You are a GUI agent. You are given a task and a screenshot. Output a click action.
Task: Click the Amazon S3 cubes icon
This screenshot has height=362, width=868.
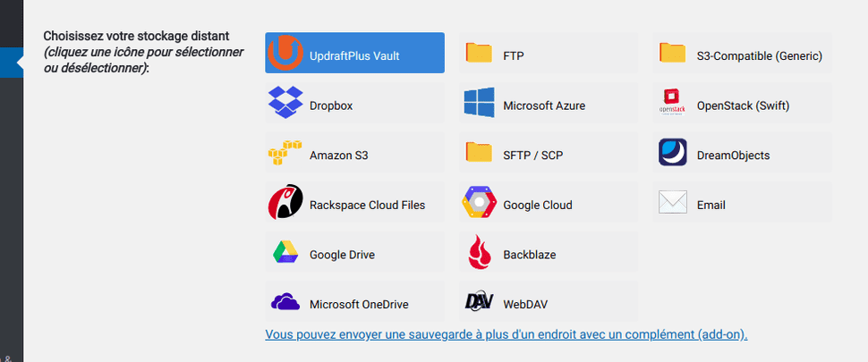point(285,154)
